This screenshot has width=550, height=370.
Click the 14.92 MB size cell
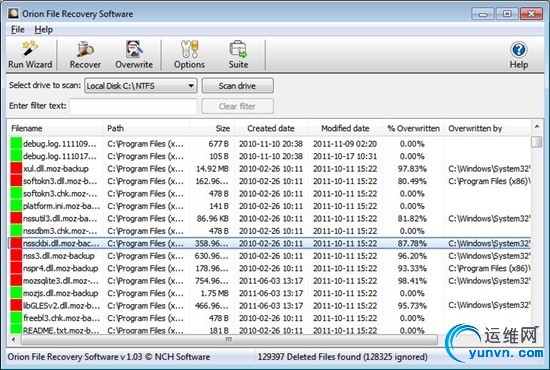(x=212, y=169)
